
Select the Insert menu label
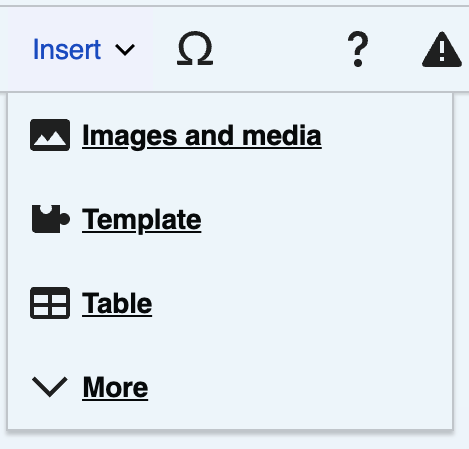coord(67,49)
